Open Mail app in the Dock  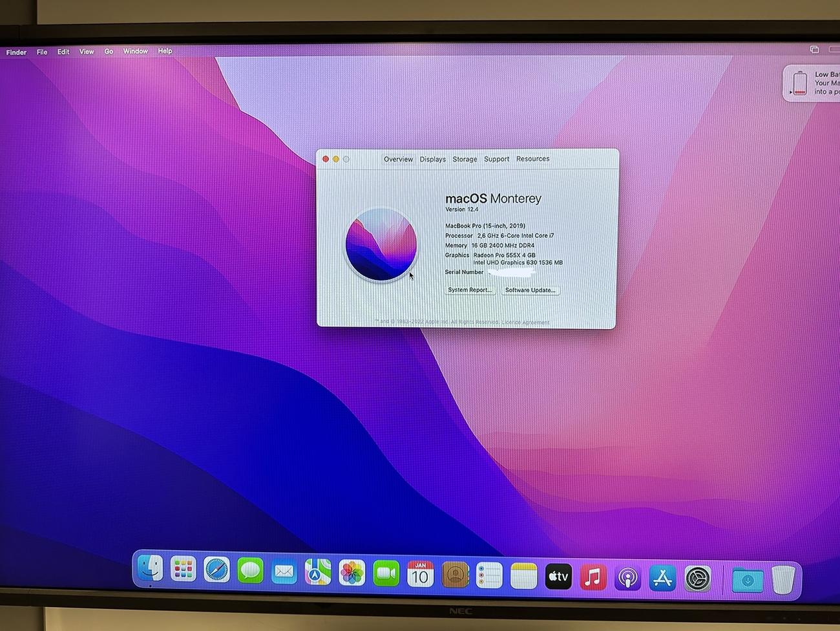click(x=284, y=572)
